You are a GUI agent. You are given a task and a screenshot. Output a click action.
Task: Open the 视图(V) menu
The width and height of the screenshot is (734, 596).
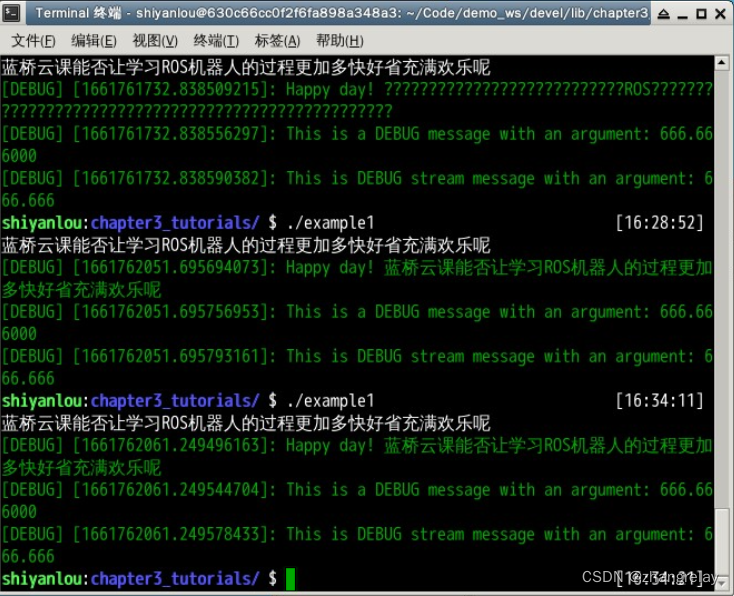click(155, 41)
